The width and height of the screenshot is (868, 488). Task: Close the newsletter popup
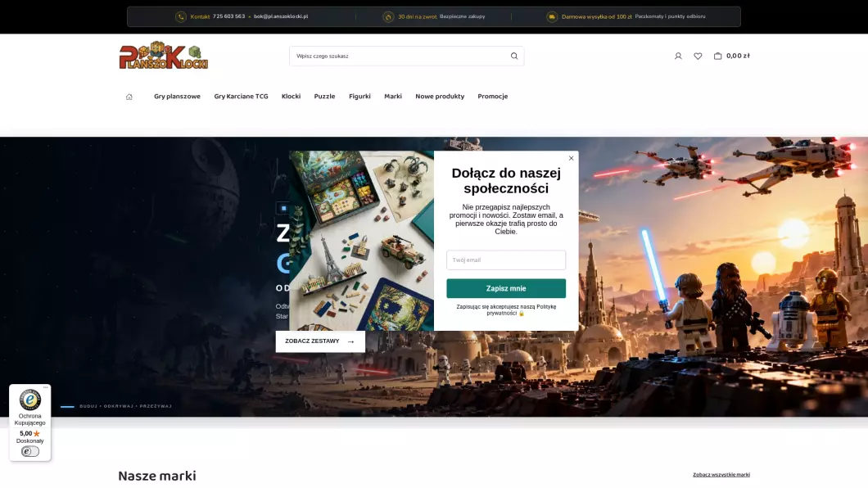(x=571, y=158)
